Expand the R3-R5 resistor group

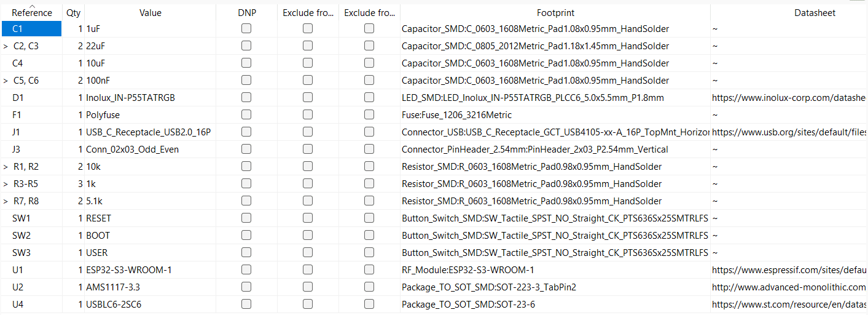click(6, 184)
